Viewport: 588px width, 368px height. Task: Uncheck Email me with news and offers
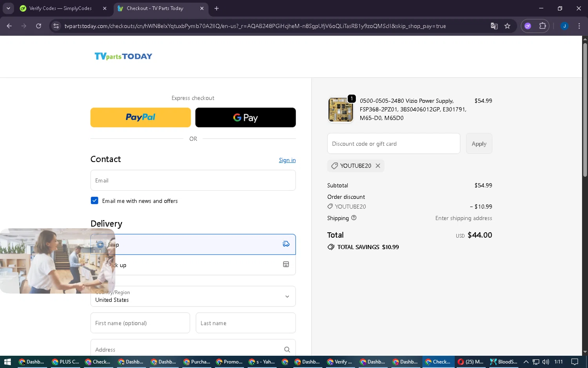tap(94, 200)
